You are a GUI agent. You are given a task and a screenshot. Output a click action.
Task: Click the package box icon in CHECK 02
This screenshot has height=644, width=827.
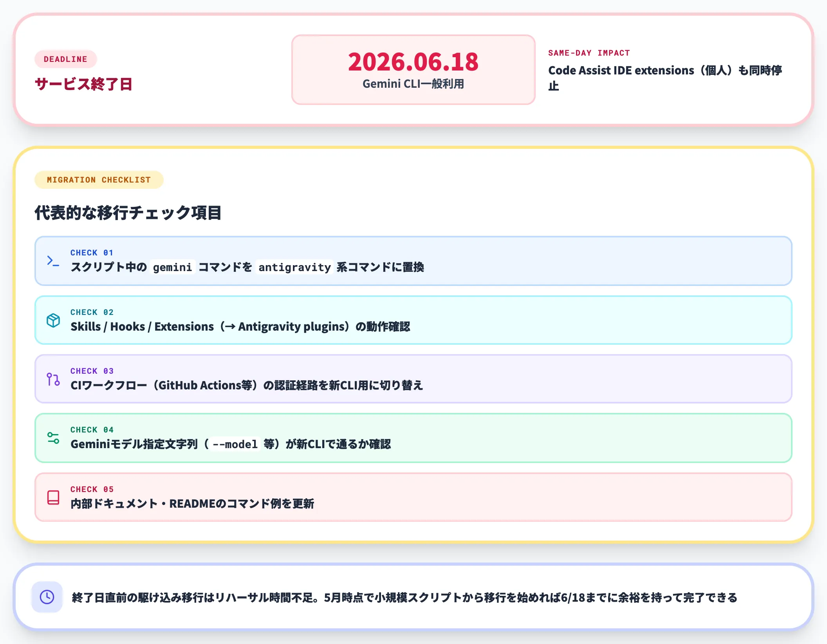(x=53, y=320)
